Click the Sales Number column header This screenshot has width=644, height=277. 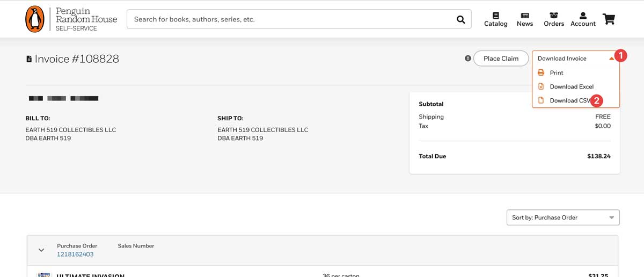(x=136, y=246)
